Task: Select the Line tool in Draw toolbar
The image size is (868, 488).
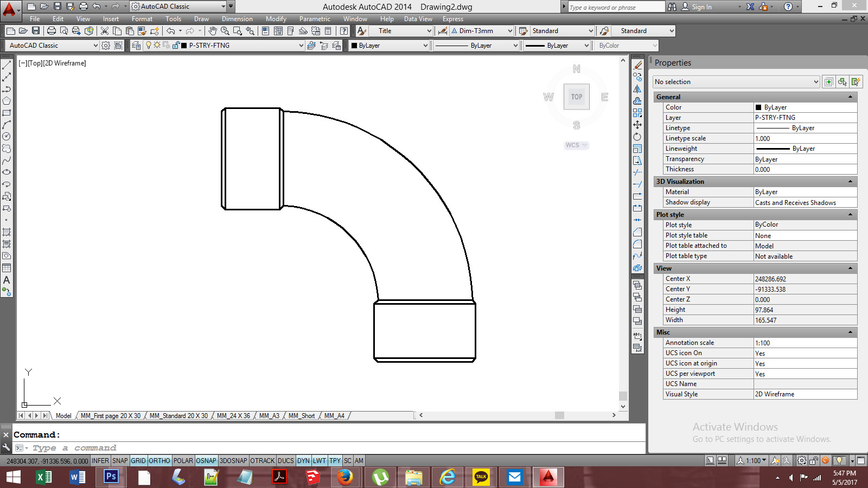Action: (7, 65)
